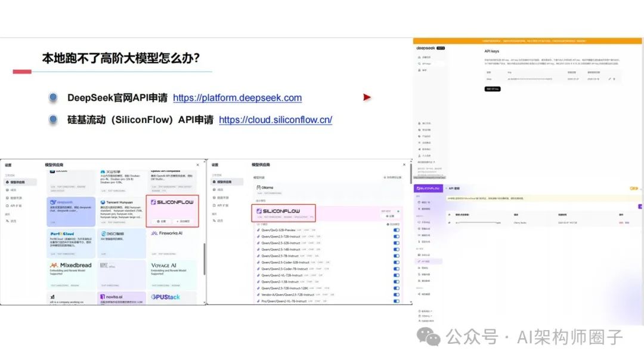Select API extension item in left dialog sidebar
644x363 pixels.
(x=14, y=205)
